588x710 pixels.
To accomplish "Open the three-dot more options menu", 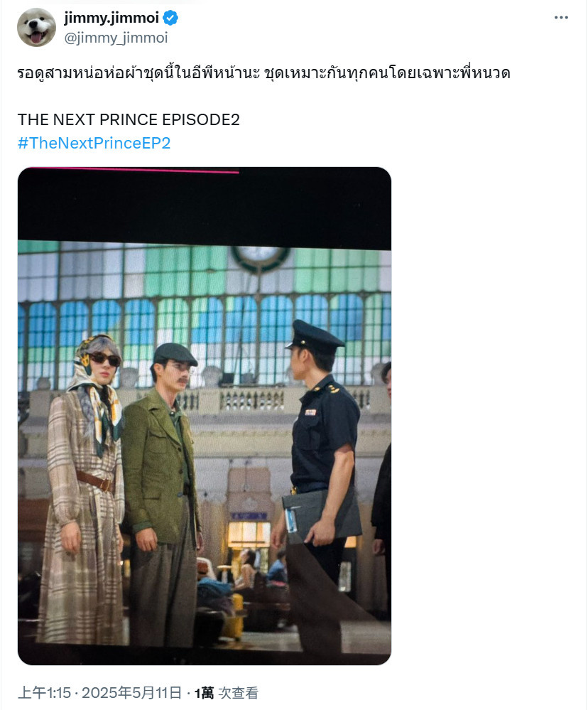I will coord(561,18).
